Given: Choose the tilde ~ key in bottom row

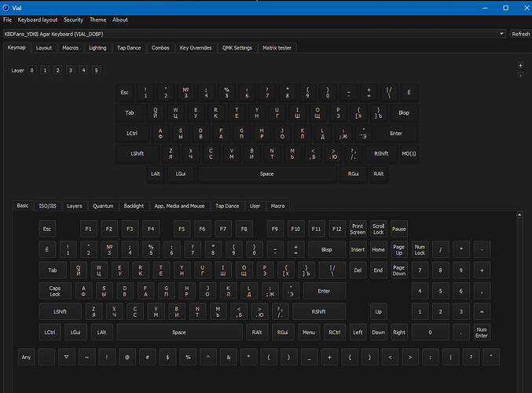Looking at the screenshot, I should coord(86,357).
